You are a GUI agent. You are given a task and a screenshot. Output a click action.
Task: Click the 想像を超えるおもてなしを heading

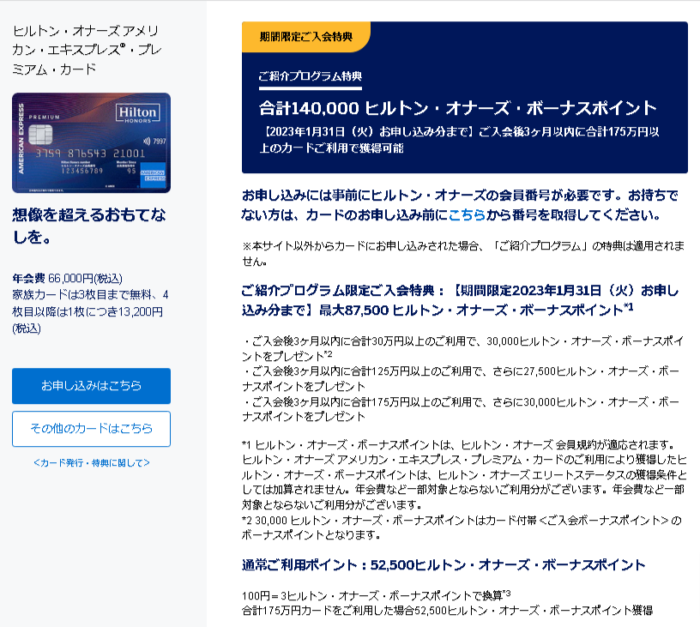point(89,226)
